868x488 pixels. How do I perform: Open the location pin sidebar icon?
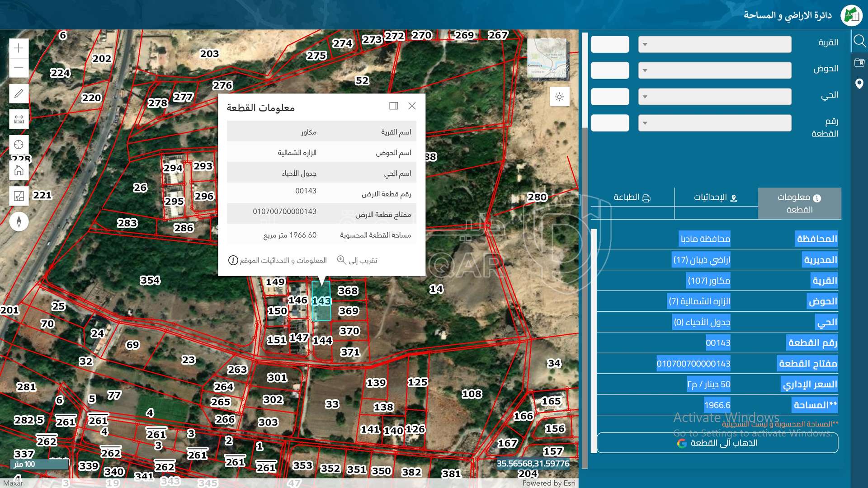859,84
